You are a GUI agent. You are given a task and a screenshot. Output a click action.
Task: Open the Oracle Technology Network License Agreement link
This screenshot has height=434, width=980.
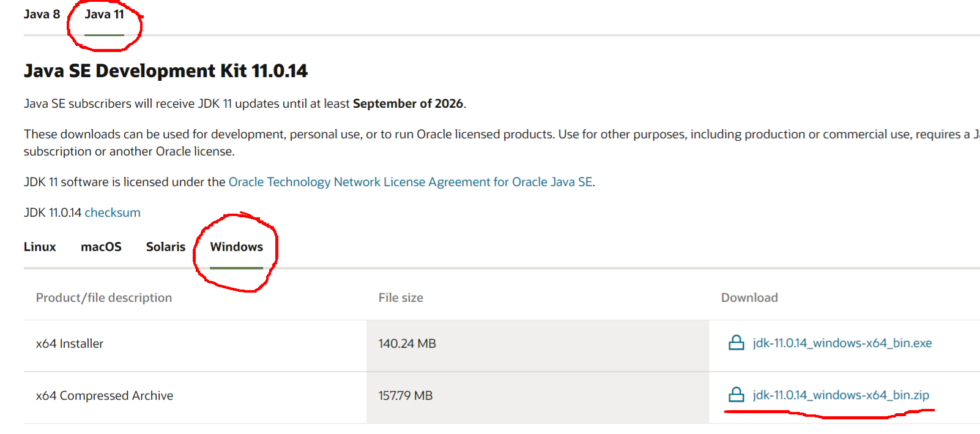pyautogui.click(x=410, y=182)
